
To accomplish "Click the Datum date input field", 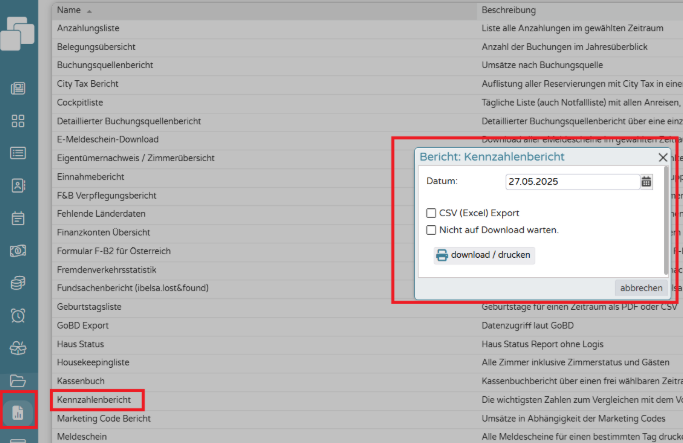I will click(571, 181).
